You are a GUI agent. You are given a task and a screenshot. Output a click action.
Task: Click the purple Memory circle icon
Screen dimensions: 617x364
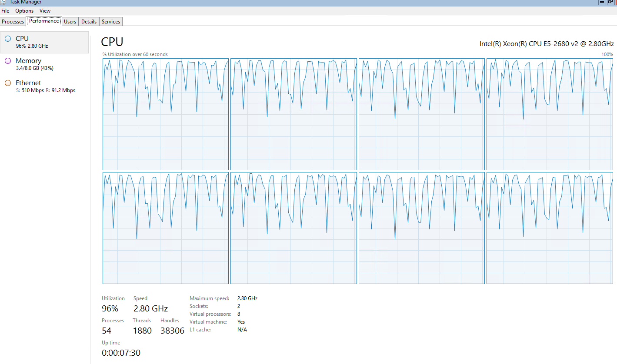tap(7, 61)
